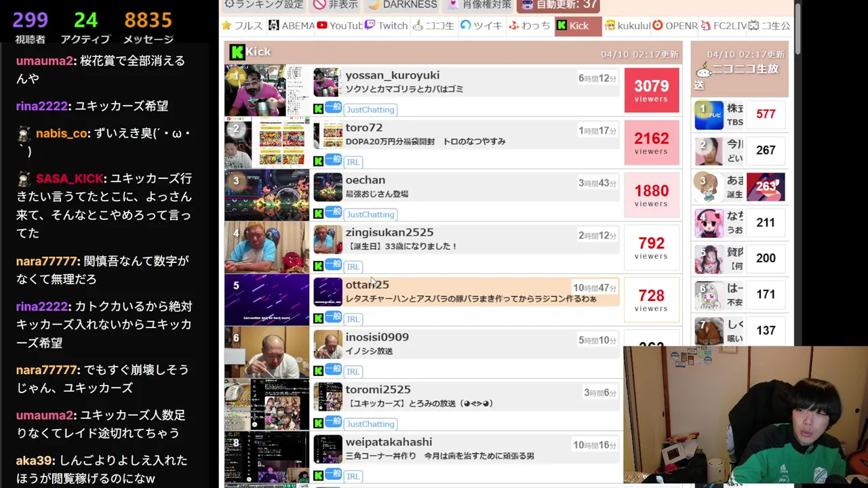Open the inosisi0909 channel name link

[x=377, y=337]
